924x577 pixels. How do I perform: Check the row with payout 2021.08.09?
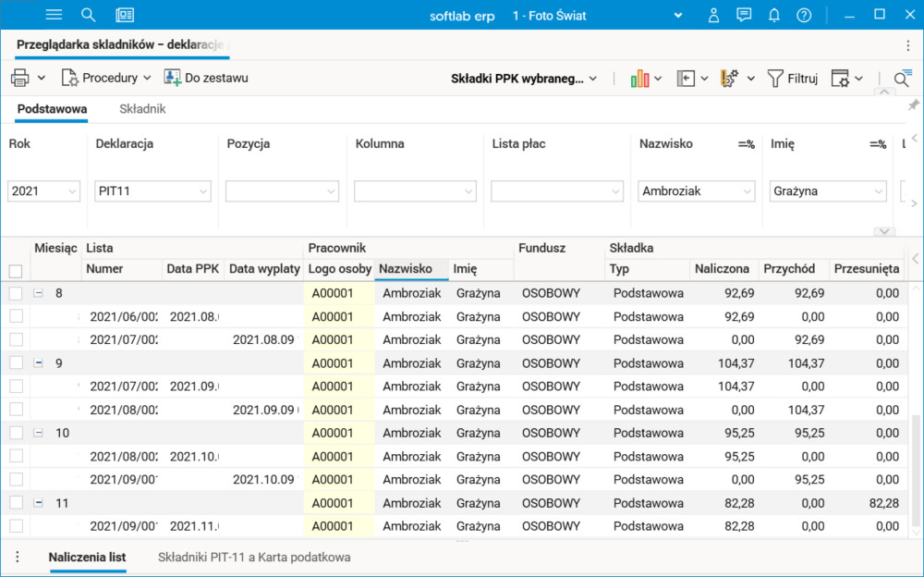tap(16, 339)
